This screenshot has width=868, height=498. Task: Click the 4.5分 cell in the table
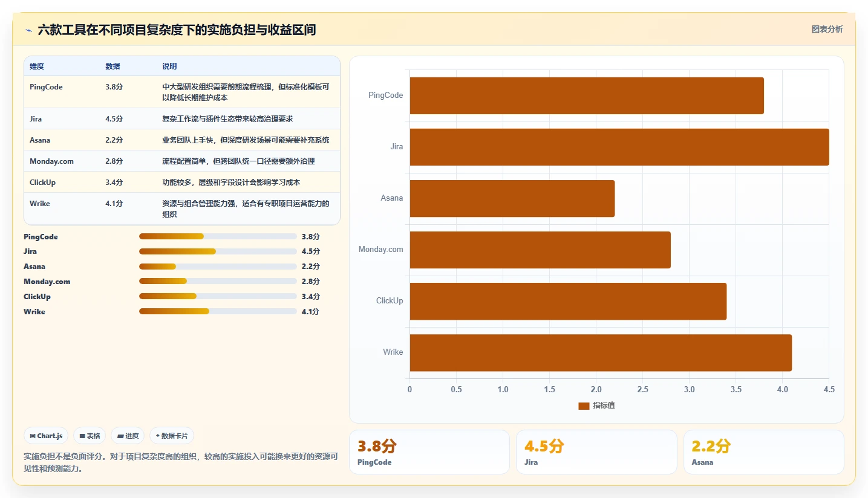[x=114, y=119]
